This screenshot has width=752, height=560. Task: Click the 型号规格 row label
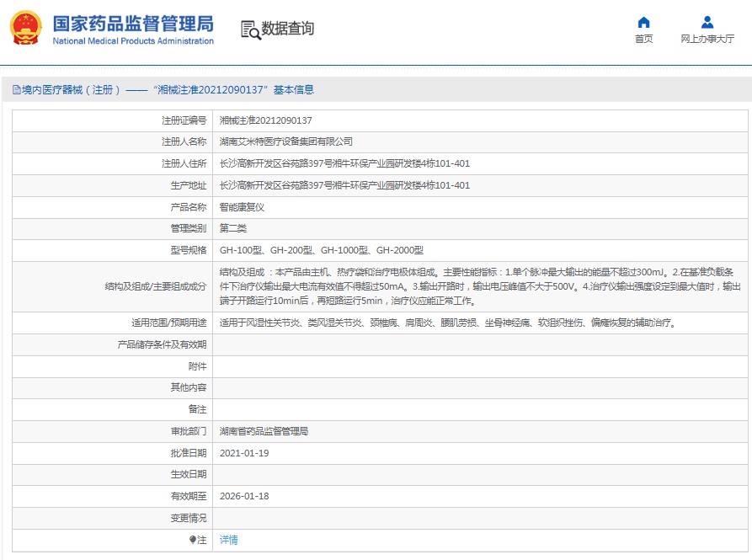tap(189, 250)
